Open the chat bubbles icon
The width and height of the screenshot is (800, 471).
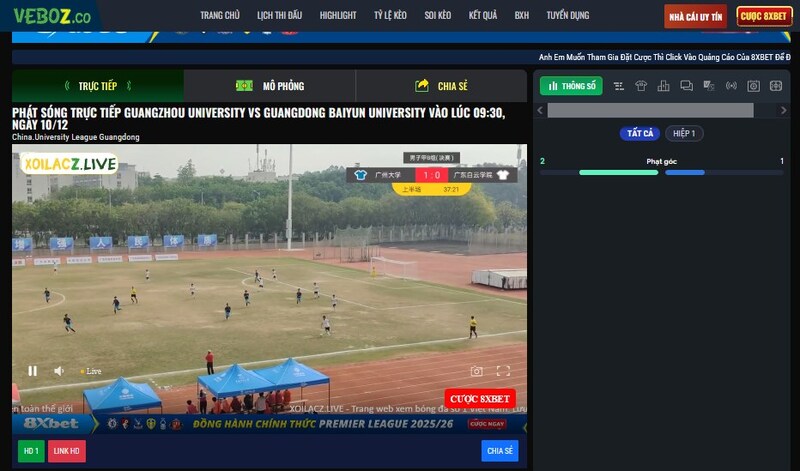(686, 86)
